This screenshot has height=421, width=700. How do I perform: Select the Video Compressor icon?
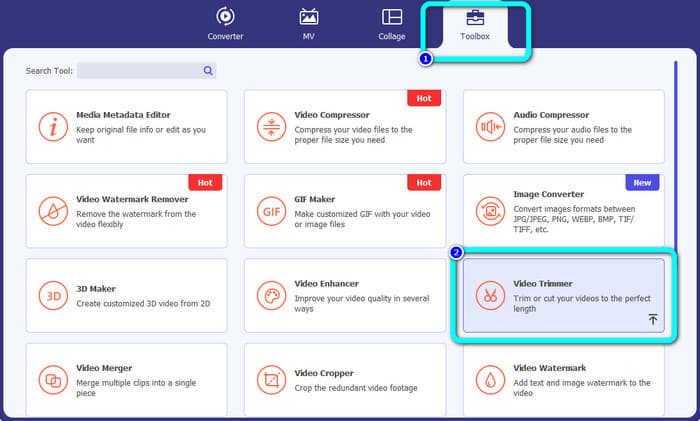(271, 128)
